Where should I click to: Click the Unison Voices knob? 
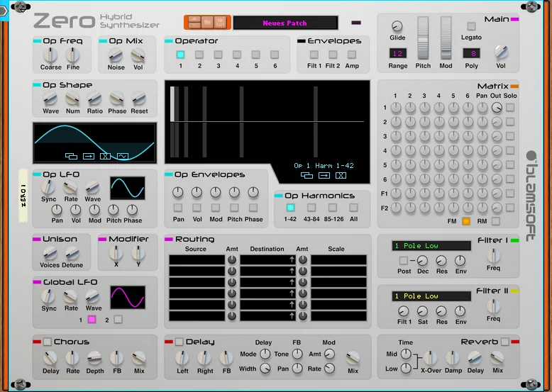click(50, 253)
